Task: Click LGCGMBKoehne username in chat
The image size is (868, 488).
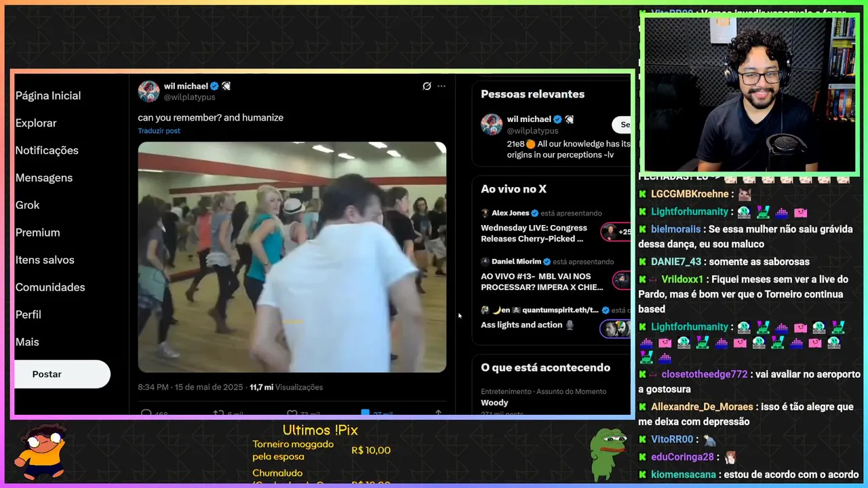Action: (x=690, y=194)
